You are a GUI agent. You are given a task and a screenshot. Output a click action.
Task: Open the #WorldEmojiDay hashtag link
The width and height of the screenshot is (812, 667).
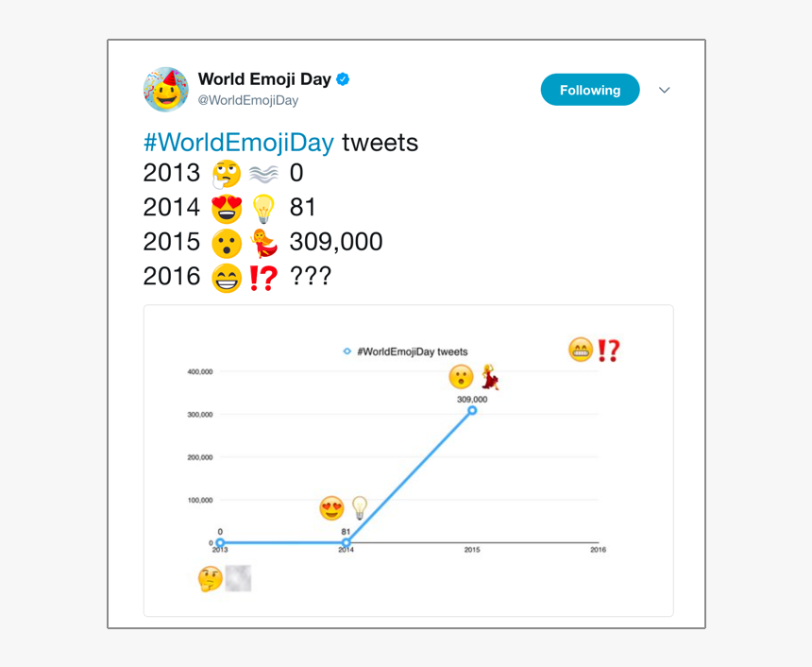click(x=239, y=143)
